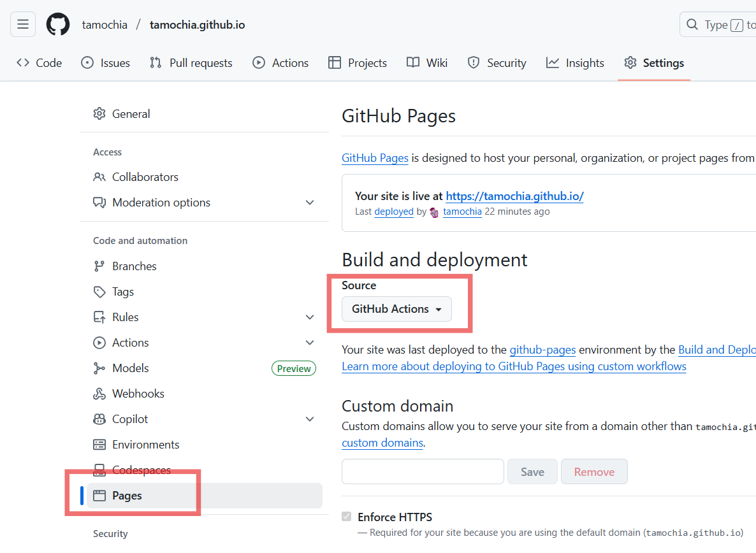Click the Pages browser icon in sidebar

[99, 496]
